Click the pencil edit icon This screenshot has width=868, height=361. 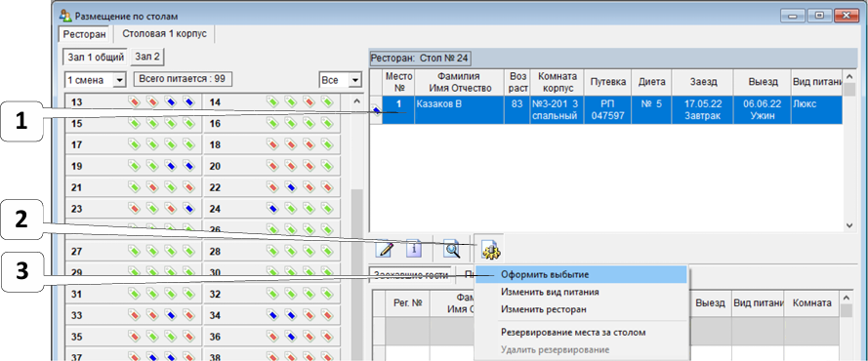click(384, 250)
